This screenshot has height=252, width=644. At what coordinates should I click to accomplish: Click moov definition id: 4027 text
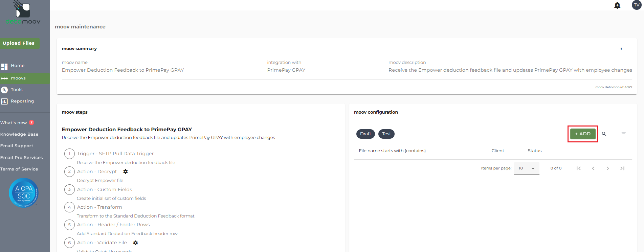(614, 87)
